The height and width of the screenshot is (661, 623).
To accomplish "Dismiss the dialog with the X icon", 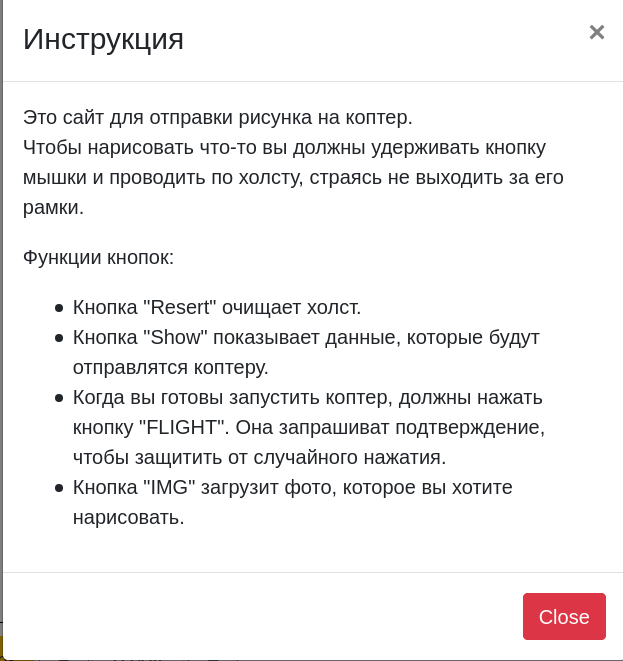I will click(596, 32).
